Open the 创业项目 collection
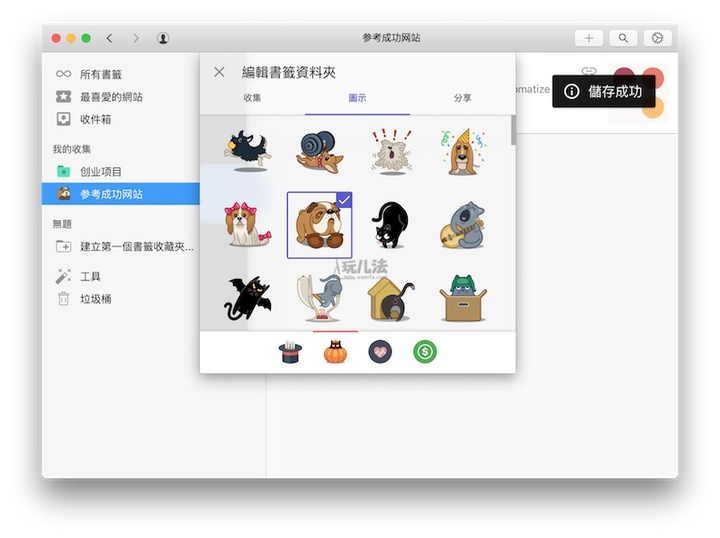 (101, 171)
